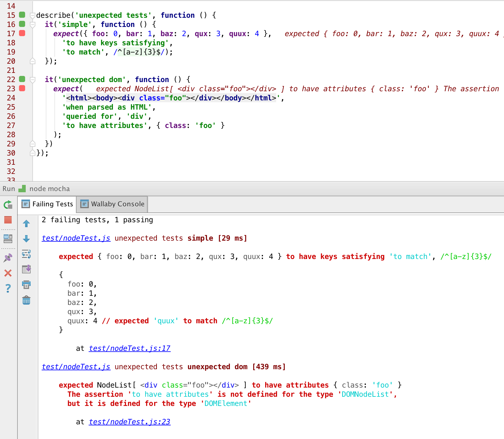The image size is (504, 439).
Task: Click 'when parsed as HTML' string on line 25
Action: click(x=107, y=107)
